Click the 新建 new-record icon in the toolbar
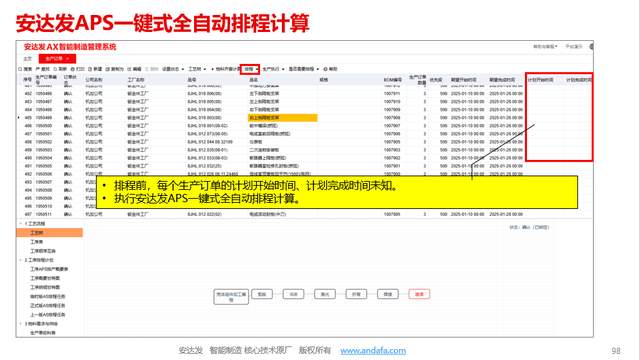Screen dimensions: 640x360 tap(90, 69)
